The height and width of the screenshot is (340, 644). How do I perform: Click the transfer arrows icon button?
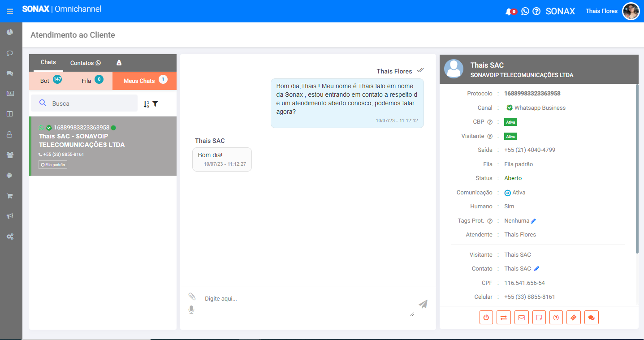coord(504,318)
